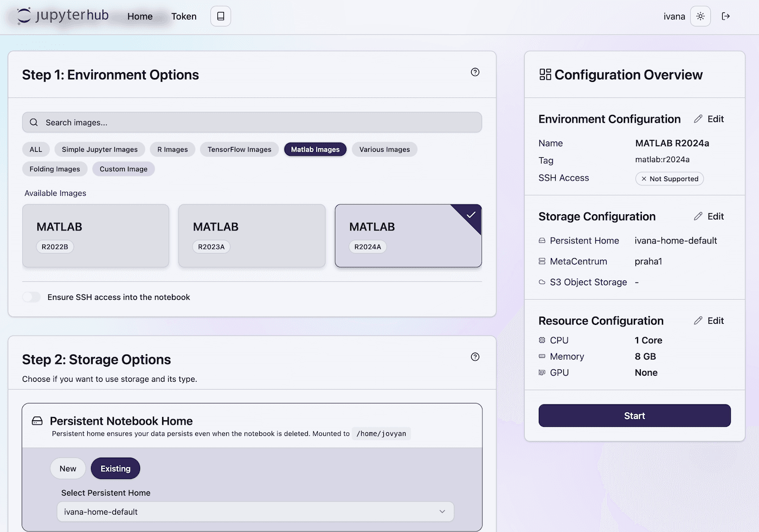Expand the Select Persistent Home dropdown
The width and height of the screenshot is (759, 532).
pos(255,512)
